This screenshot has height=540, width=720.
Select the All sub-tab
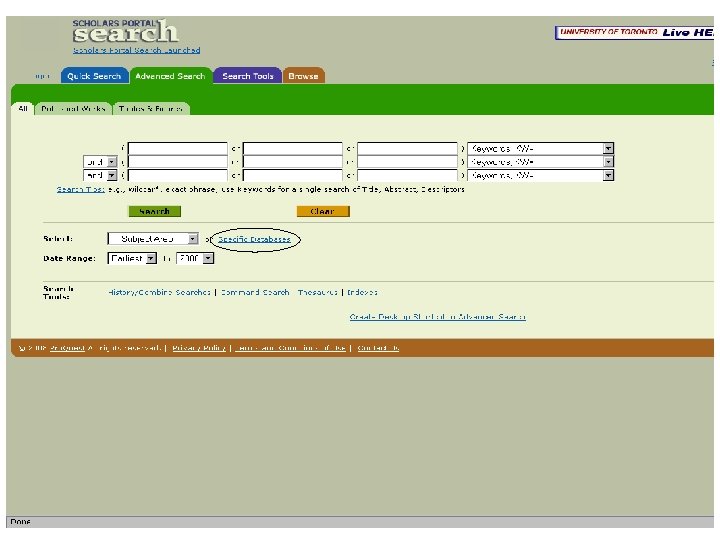(22, 109)
